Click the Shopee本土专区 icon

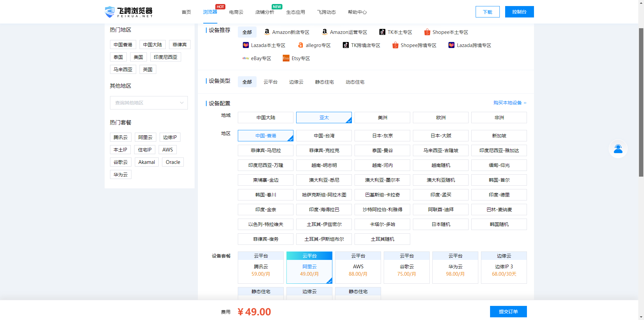(427, 32)
